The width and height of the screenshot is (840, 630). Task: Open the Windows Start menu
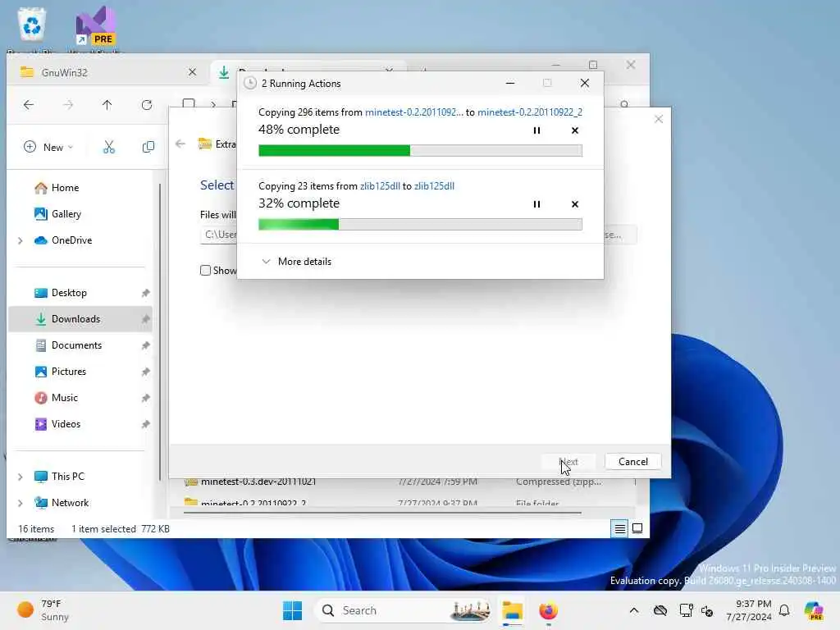292,610
